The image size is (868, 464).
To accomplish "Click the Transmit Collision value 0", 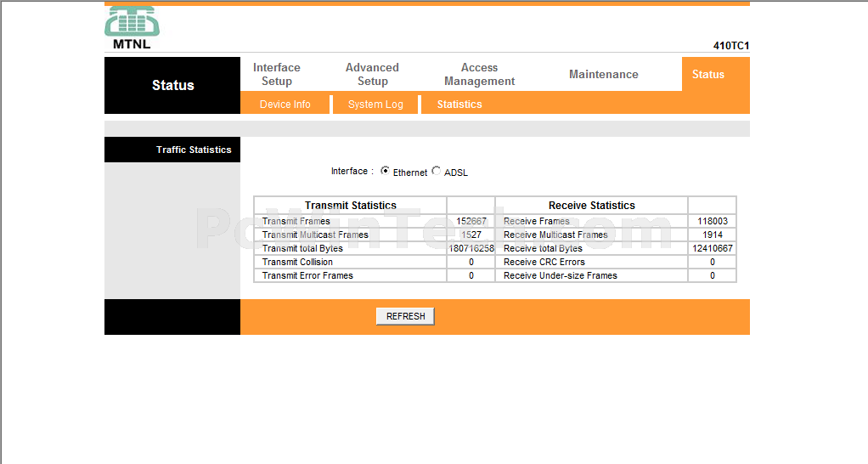I will 471,262.
